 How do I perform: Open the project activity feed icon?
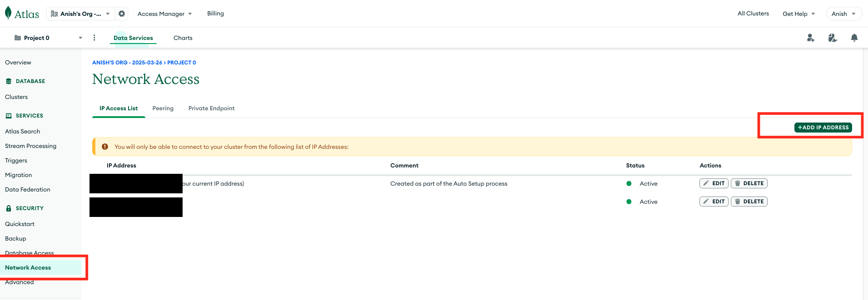pyautogui.click(x=832, y=38)
